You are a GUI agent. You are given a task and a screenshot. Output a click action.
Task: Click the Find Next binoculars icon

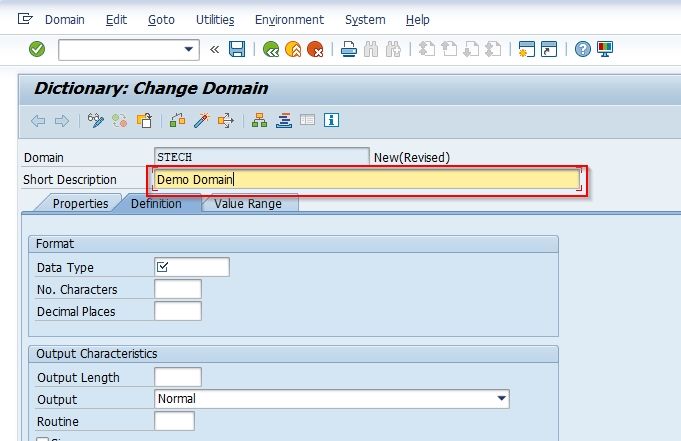tap(393, 49)
